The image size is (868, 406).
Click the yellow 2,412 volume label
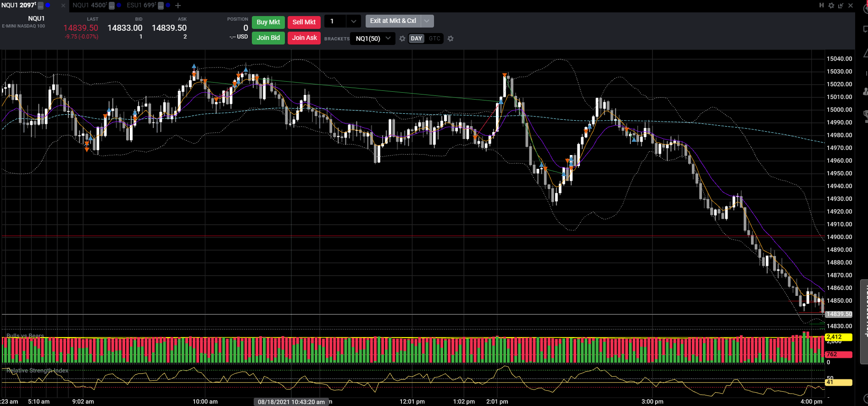pos(839,337)
